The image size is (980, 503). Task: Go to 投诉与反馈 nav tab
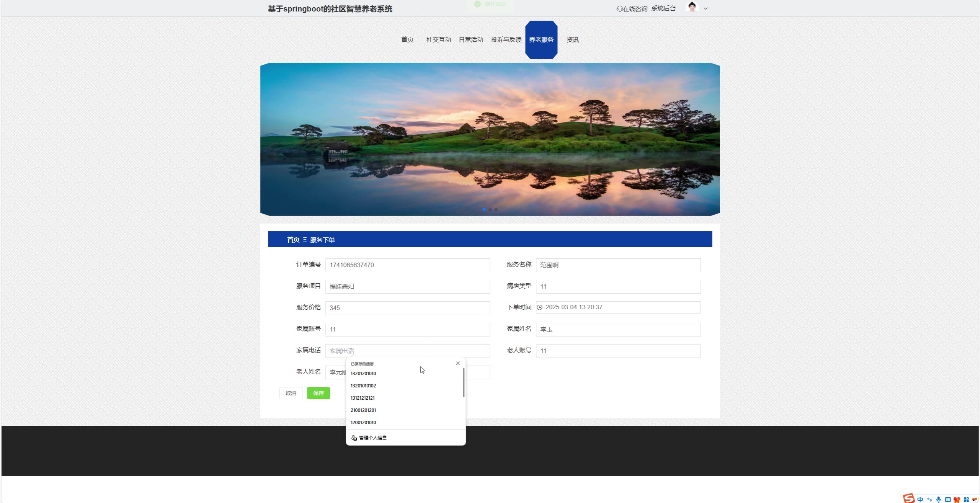[506, 39]
